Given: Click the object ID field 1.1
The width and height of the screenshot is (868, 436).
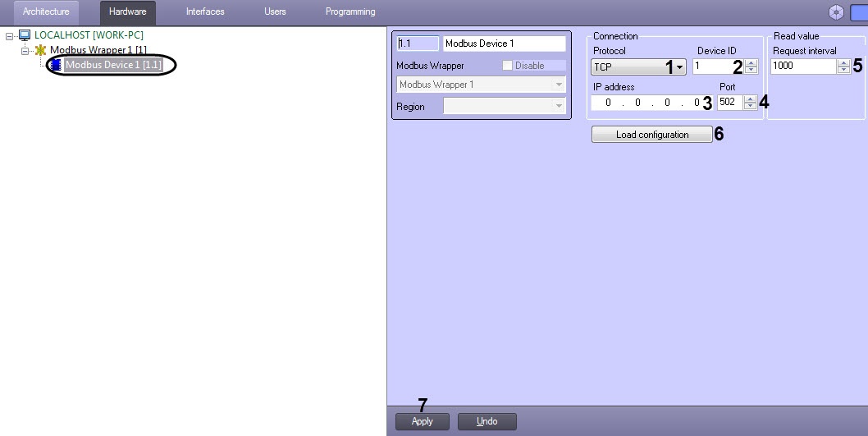Looking at the screenshot, I should tap(418, 44).
